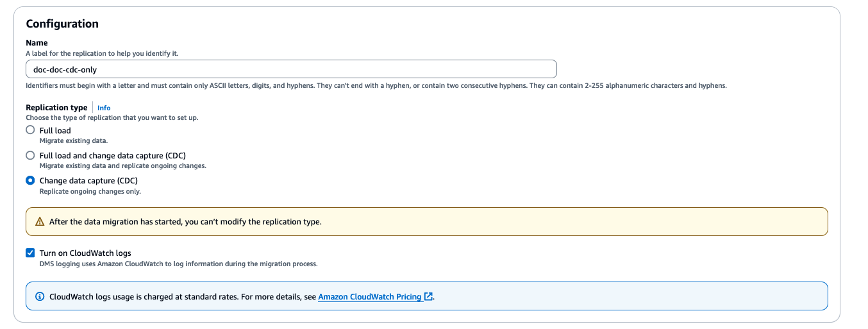Open the Info link beside Replication type

[104, 108]
